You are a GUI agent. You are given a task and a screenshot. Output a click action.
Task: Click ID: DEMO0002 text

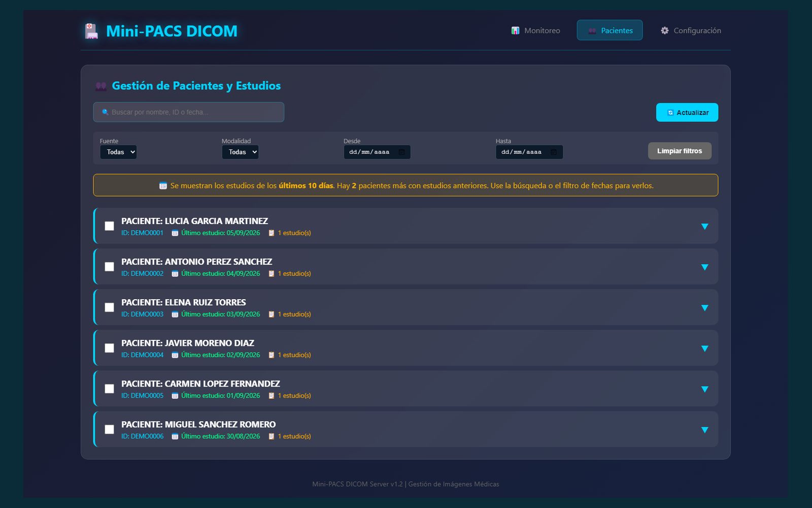(142, 274)
